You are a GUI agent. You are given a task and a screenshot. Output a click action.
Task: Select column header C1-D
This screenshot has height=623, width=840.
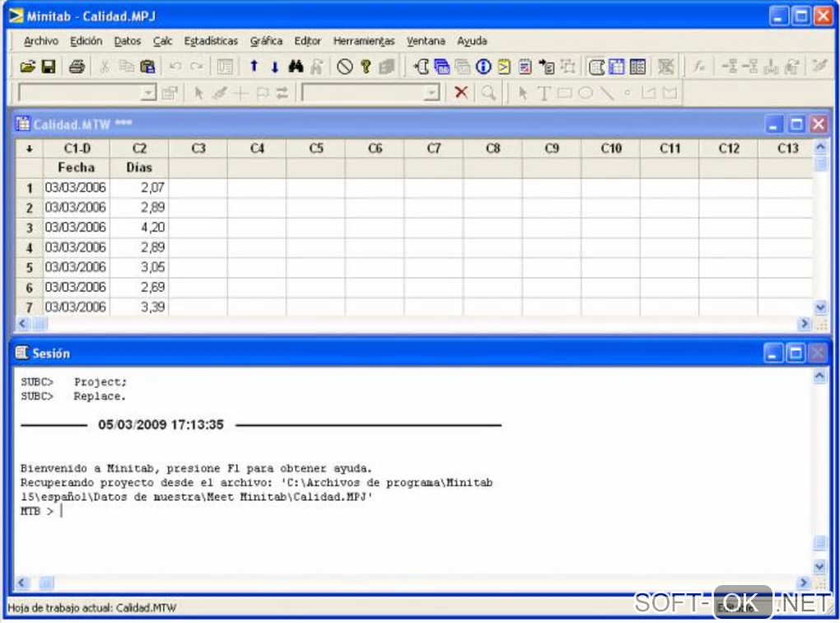click(77, 148)
